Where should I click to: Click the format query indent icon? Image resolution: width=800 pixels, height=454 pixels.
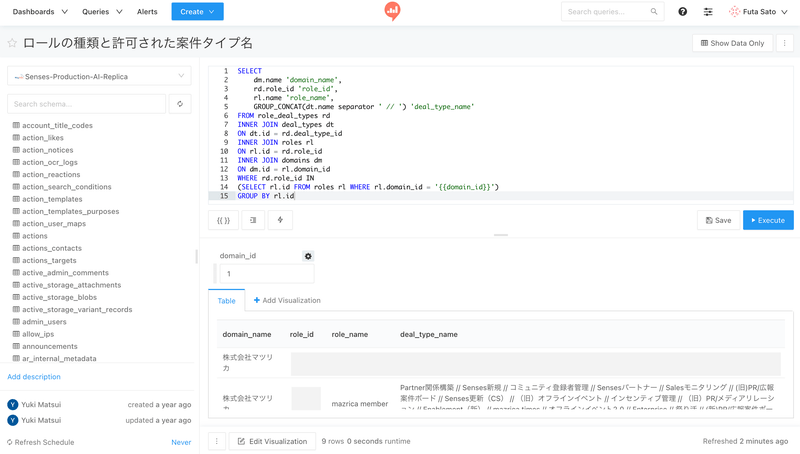(x=253, y=220)
